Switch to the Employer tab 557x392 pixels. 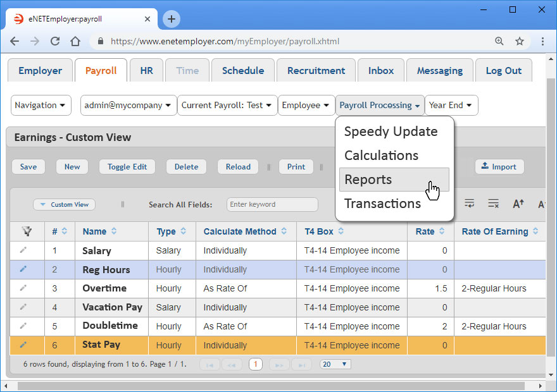tap(40, 70)
